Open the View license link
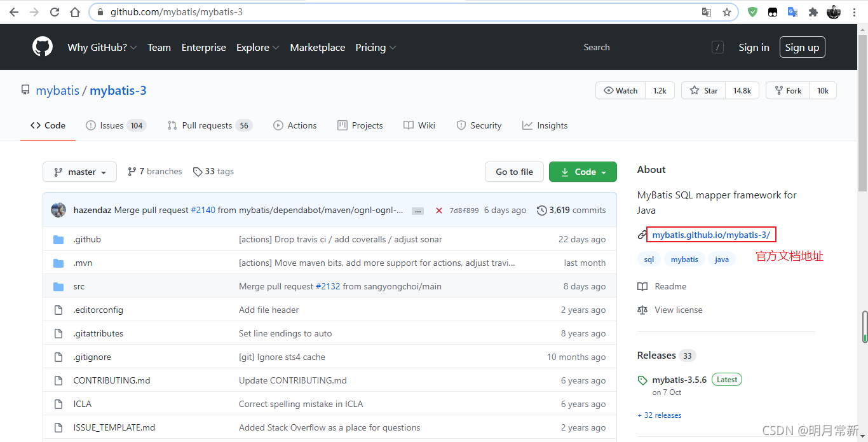The image size is (868, 442). click(x=670, y=310)
